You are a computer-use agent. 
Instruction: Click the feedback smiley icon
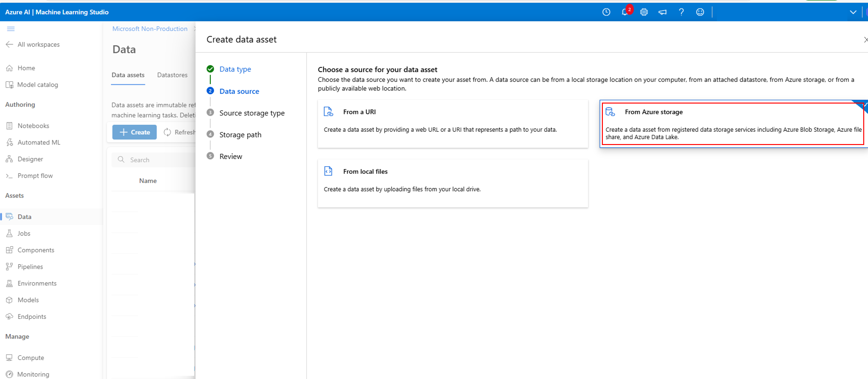pyautogui.click(x=700, y=12)
